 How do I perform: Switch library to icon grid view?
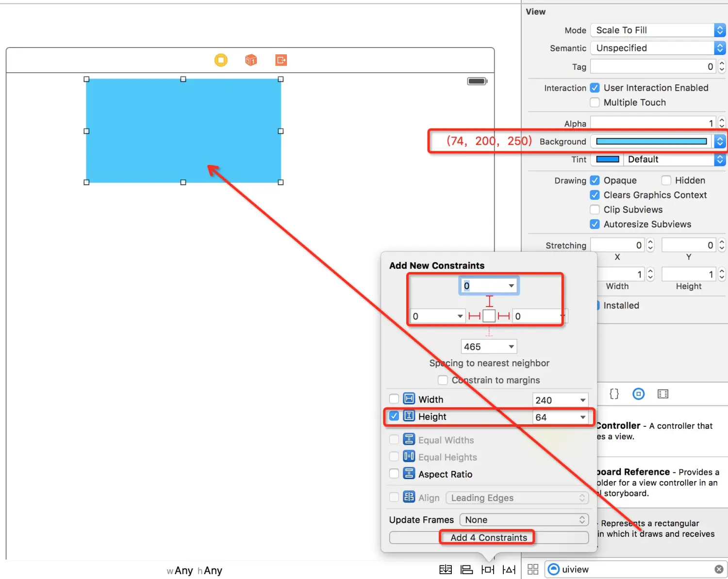[533, 569]
